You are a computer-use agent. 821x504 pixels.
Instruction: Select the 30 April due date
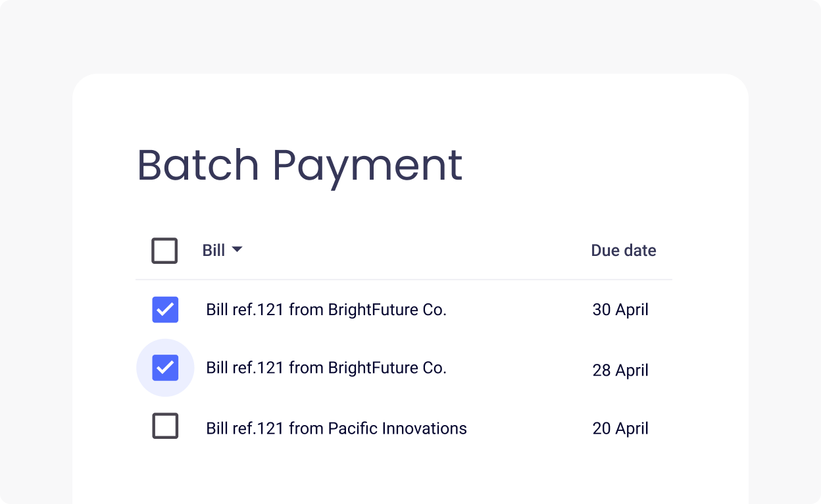click(620, 309)
